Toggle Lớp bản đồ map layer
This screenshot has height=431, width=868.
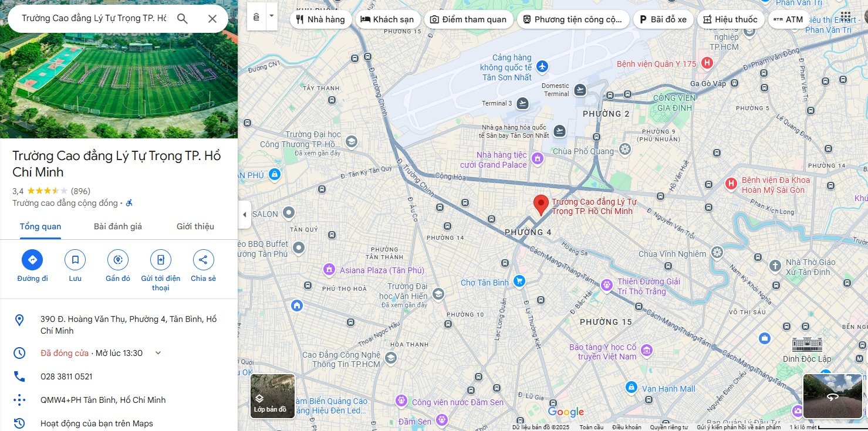272,396
